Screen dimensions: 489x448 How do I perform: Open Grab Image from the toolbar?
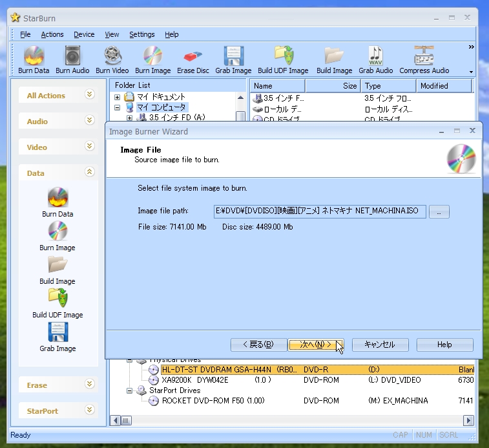click(233, 59)
